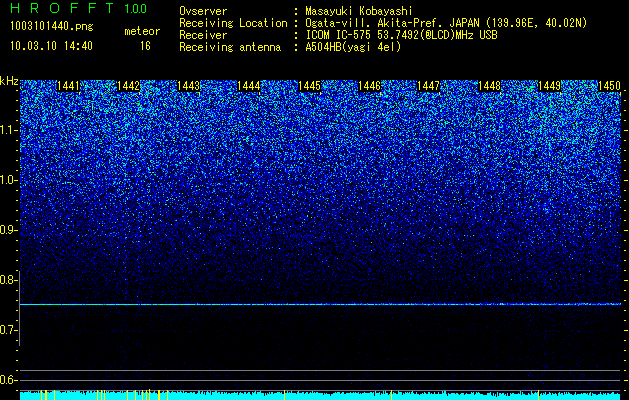Click the 0.9 kHz axis label
Viewport: 629px width, 400px height.
6,230
